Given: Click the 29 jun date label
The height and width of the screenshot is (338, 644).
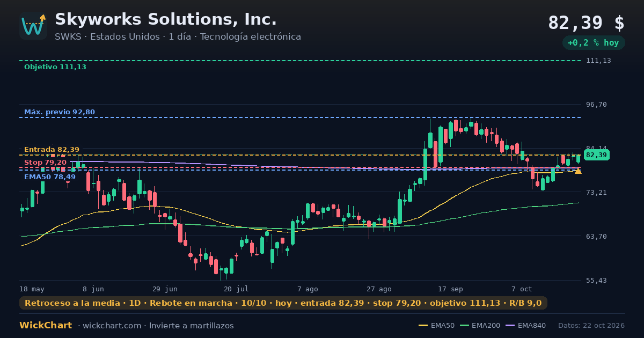Looking at the screenshot, I should (165, 289).
